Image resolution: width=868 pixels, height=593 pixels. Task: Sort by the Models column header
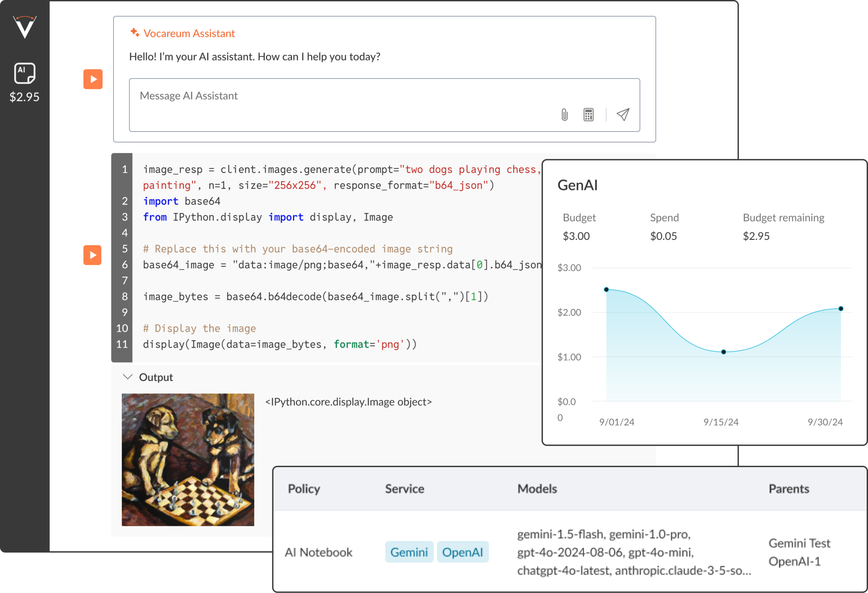pos(537,489)
